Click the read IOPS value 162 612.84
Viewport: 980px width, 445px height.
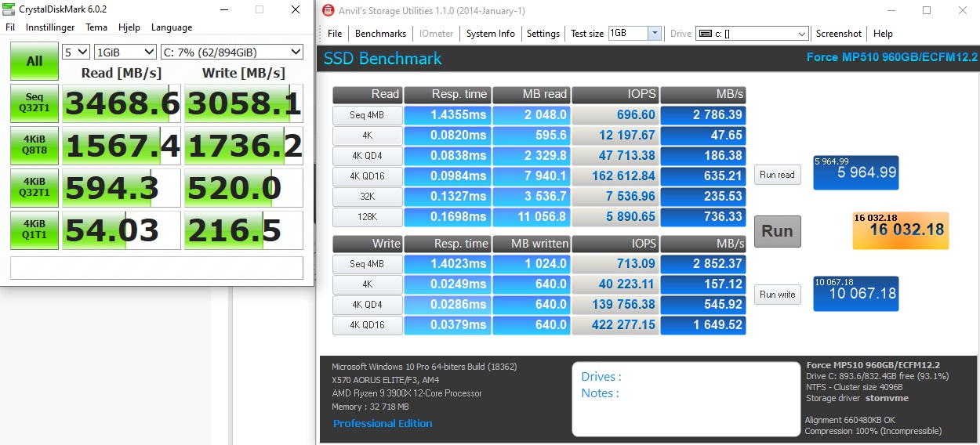pos(615,176)
